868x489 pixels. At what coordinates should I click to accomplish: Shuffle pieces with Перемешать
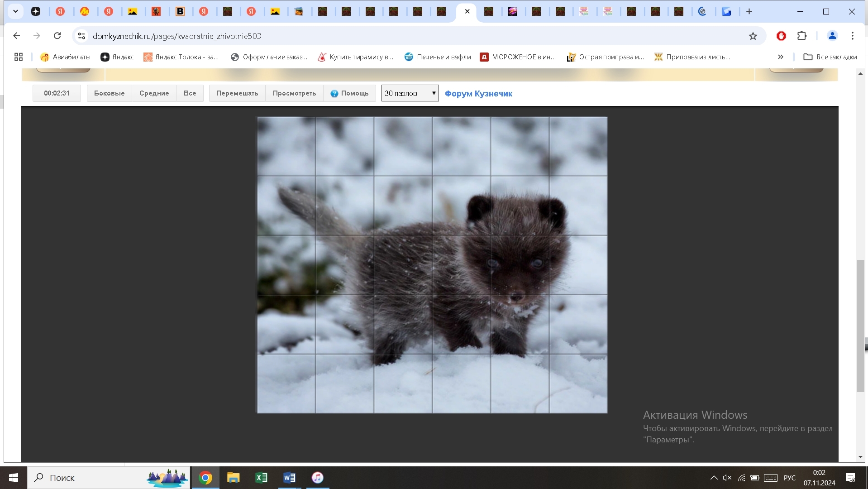click(237, 93)
